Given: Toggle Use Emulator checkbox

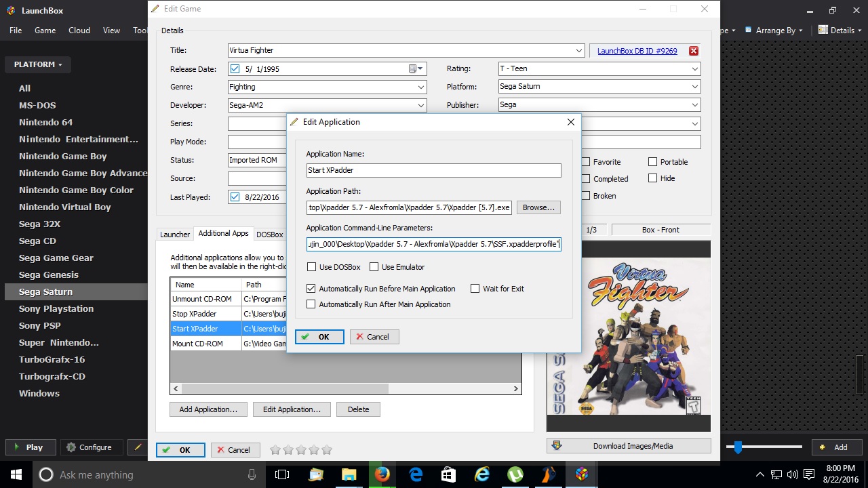Looking at the screenshot, I should 374,267.
